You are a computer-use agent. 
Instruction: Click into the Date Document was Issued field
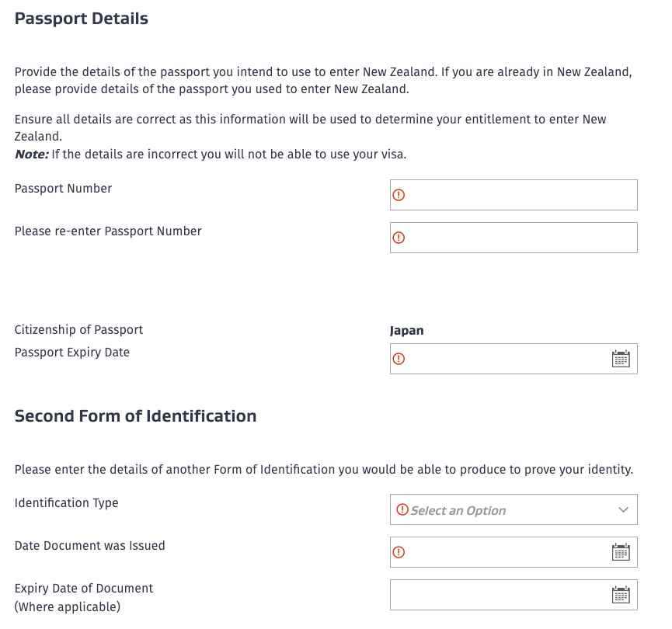[x=505, y=552]
